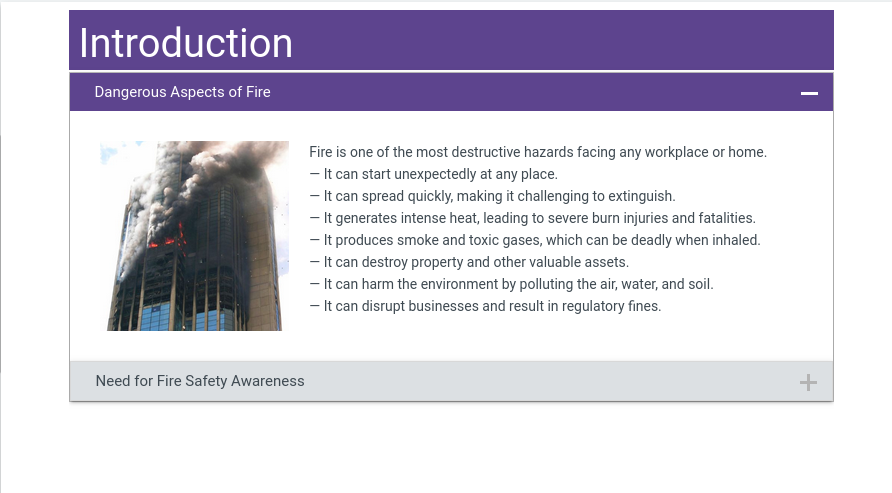
Task: Select the 'Dangerous Aspects of Fire' accordion title
Action: pos(182,92)
